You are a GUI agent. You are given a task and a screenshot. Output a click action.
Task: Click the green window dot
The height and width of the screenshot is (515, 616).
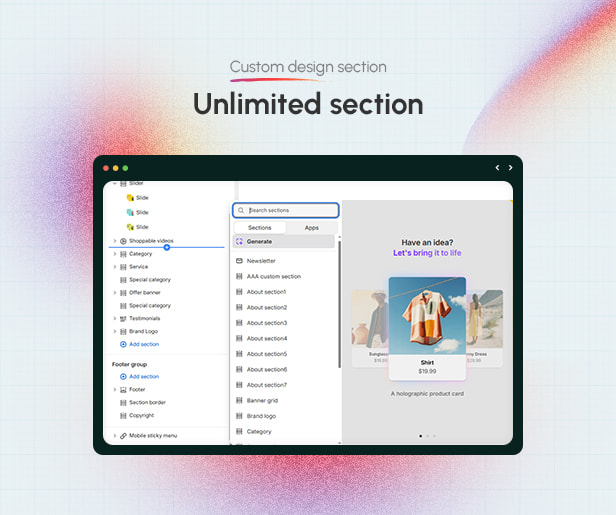pos(125,168)
